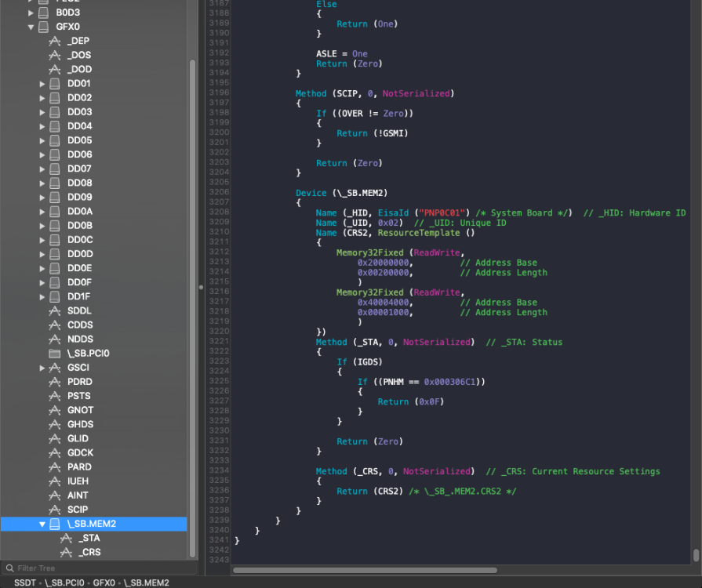Click the B0D3 device icon

(43, 13)
